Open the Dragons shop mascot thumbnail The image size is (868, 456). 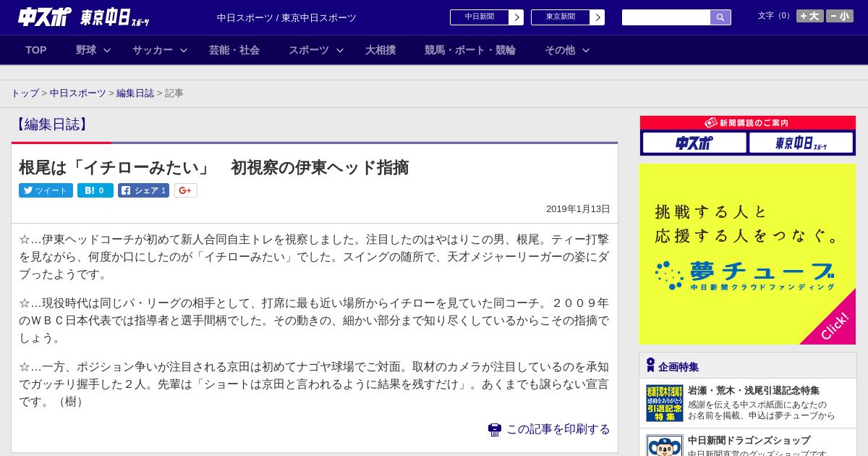665,445
